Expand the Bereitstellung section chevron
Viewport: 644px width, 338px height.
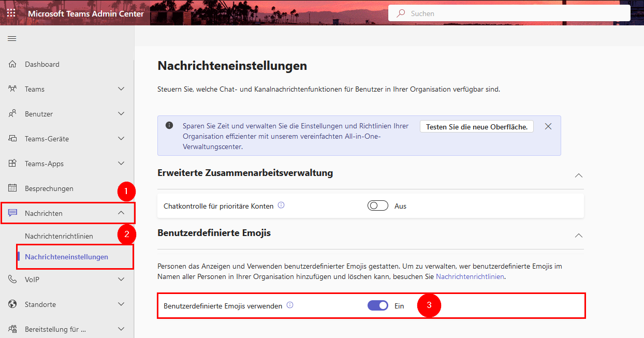pos(121,329)
